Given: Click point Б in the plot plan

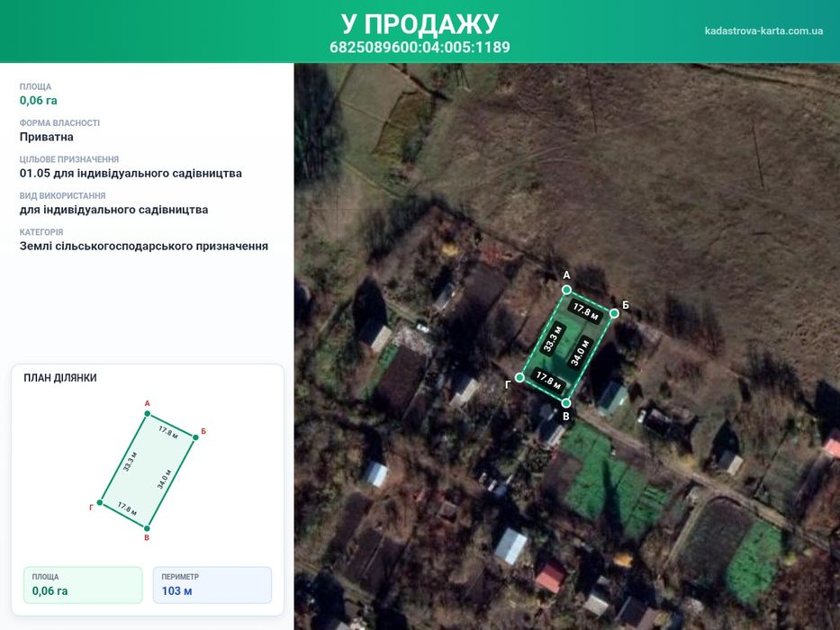Looking at the screenshot, I should [x=195, y=437].
